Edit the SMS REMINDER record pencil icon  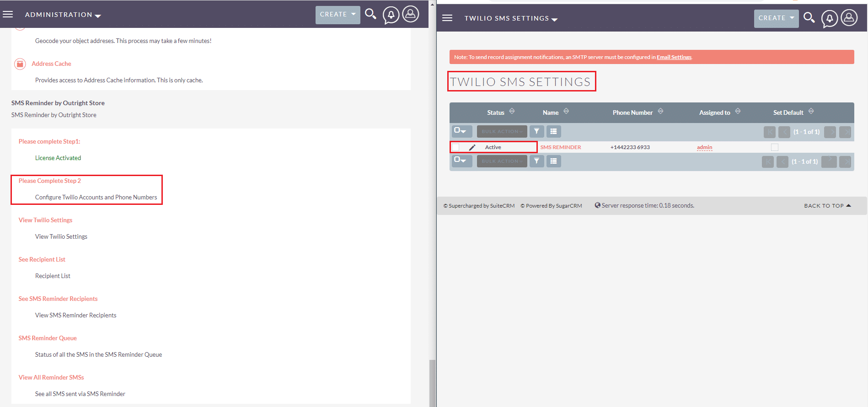coord(472,147)
